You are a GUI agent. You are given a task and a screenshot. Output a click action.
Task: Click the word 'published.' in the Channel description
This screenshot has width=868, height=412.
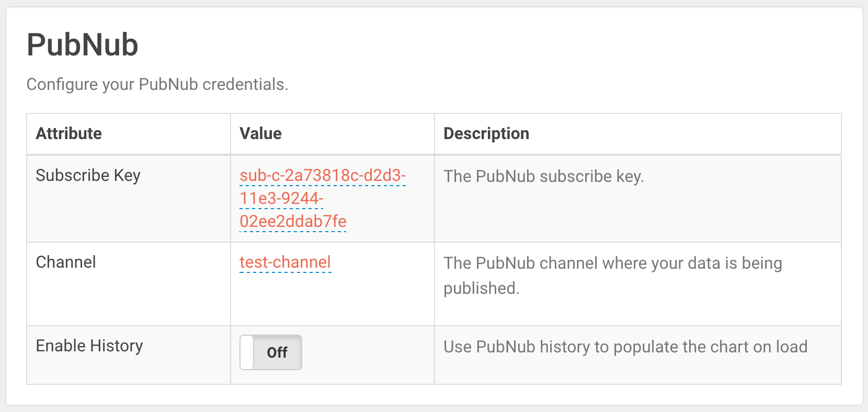click(482, 289)
